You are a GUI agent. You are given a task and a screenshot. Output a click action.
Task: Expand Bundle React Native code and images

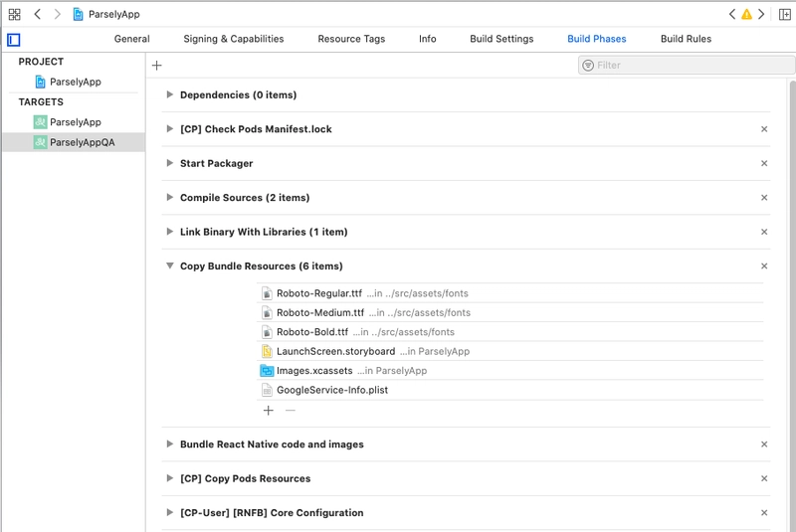click(170, 444)
